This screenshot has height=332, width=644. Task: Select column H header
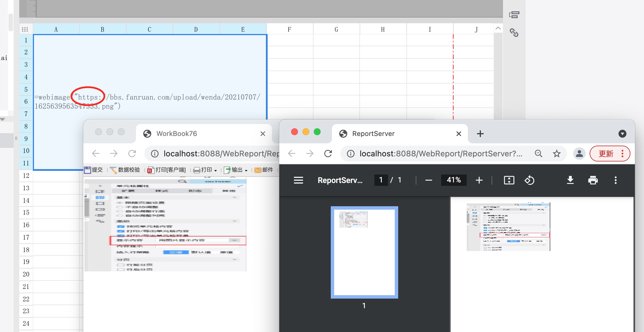383,29
